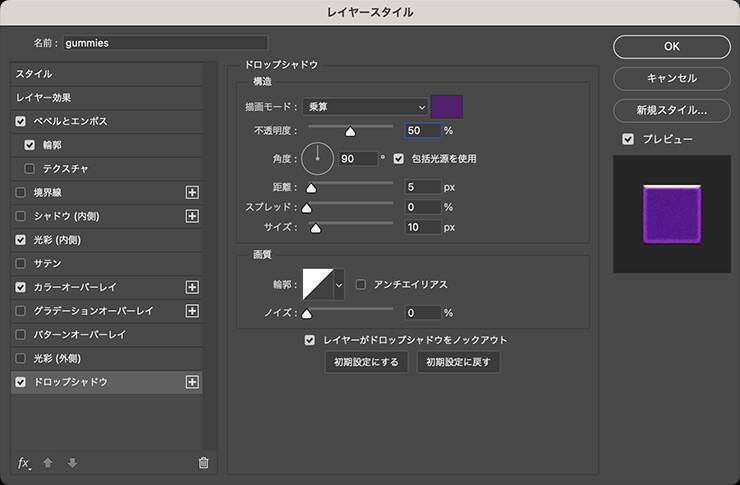The height and width of the screenshot is (485, 740).
Task: Click the trash icon to delete effect
Action: 204,463
